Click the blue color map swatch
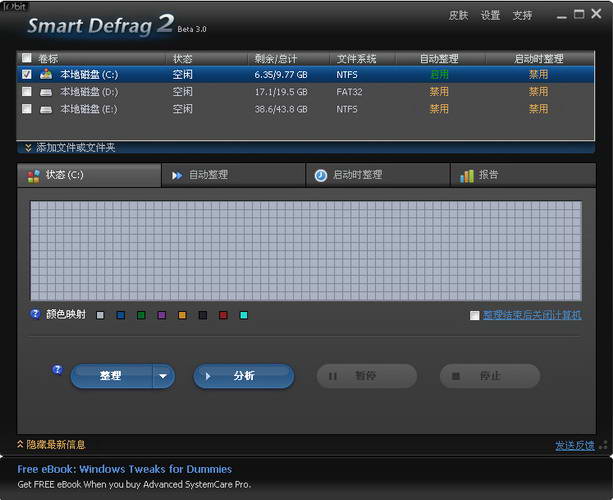The width and height of the screenshot is (613, 500). point(121,315)
